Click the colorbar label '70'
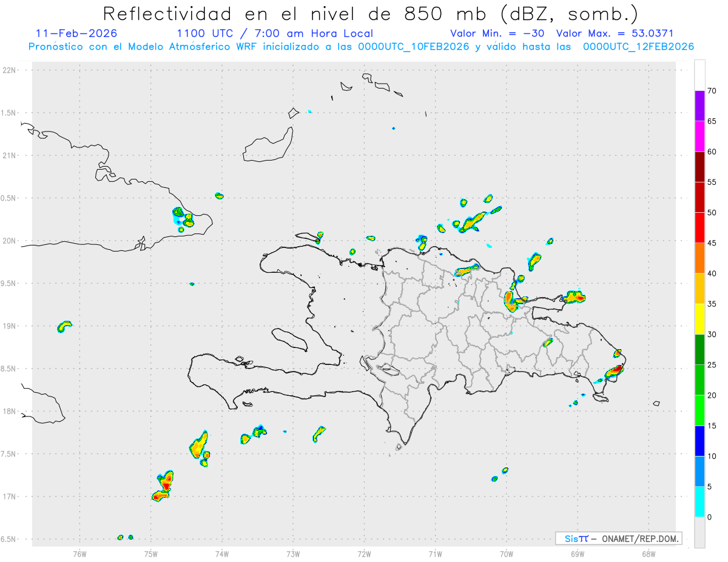This screenshot has width=728, height=562. [712, 91]
